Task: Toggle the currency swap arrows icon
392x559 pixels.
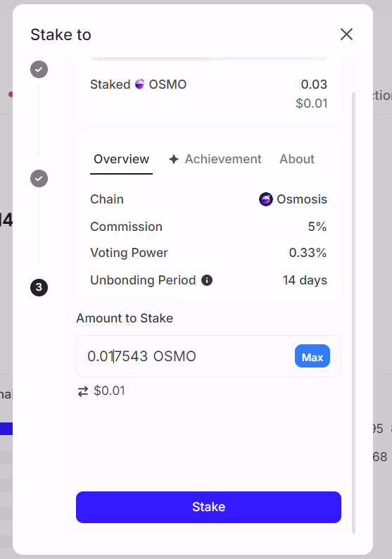Action: tap(83, 391)
